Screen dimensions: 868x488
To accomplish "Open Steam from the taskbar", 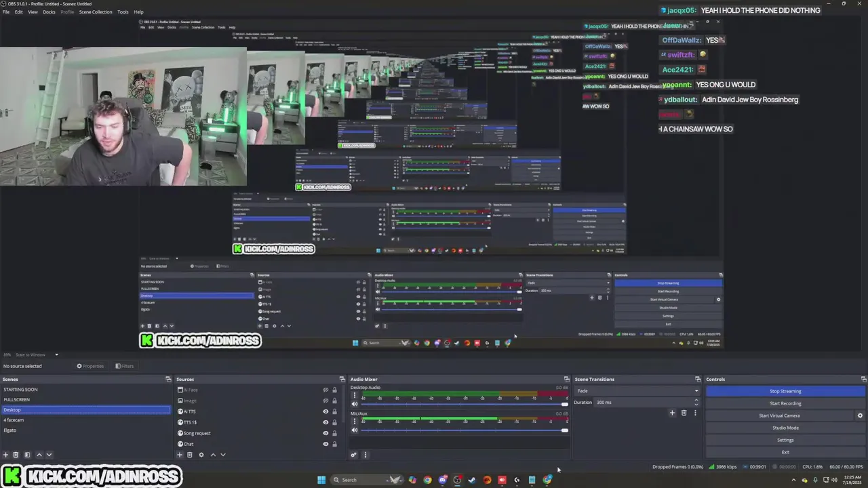I will coord(472,480).
